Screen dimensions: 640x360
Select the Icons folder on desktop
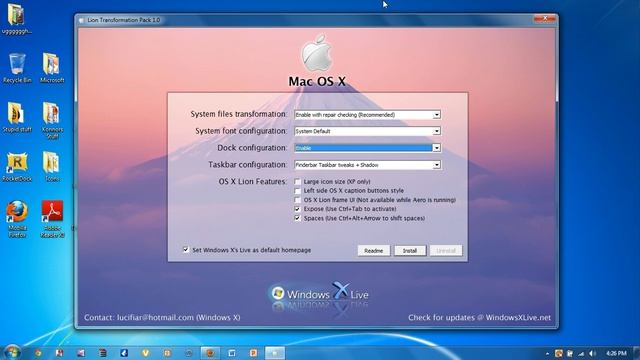[x=52, y=167]
